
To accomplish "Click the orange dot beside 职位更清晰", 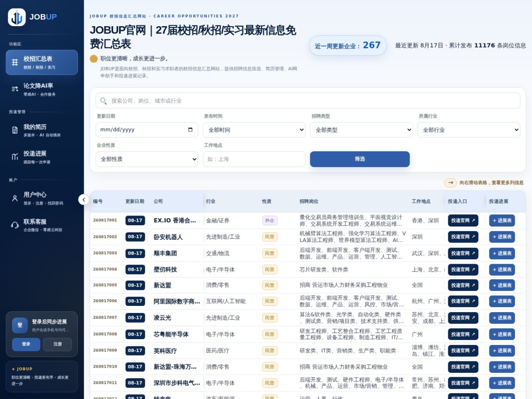I will pyautogui.click(x=94, y=59).
